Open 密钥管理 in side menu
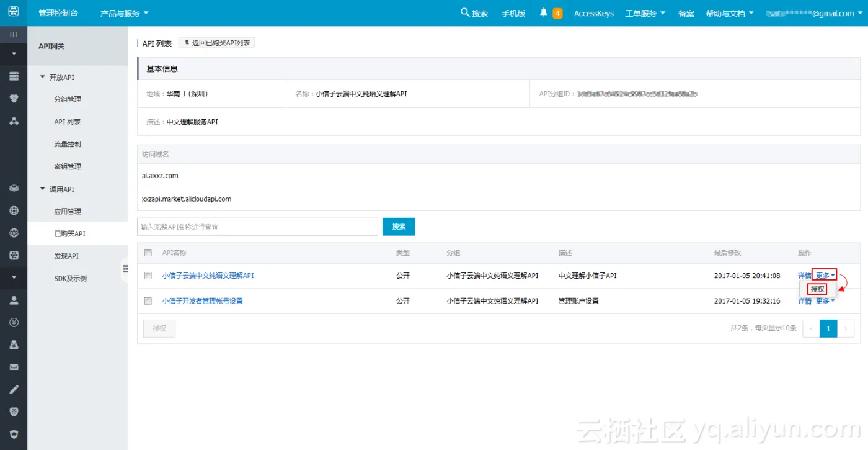This screenshot has height=450, width=868. (x=68, y=166)
